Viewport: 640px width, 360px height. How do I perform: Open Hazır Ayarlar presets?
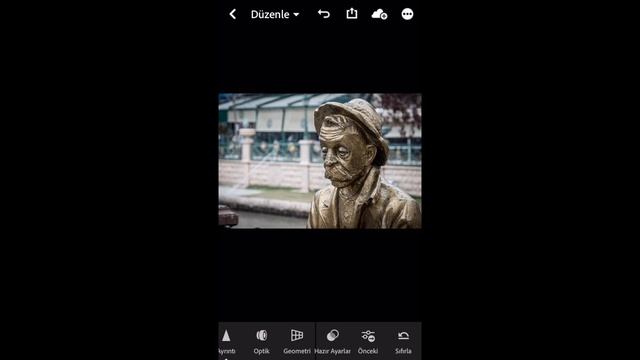[332, 342]
